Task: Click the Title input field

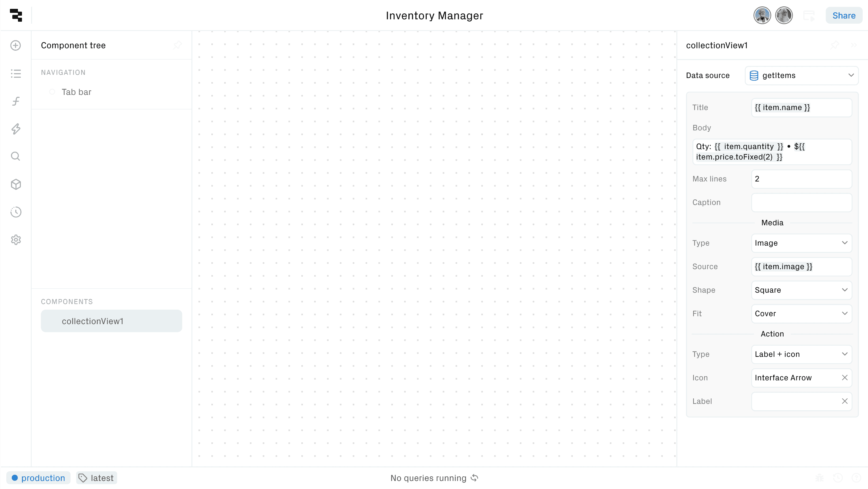Action: (802, 108)
